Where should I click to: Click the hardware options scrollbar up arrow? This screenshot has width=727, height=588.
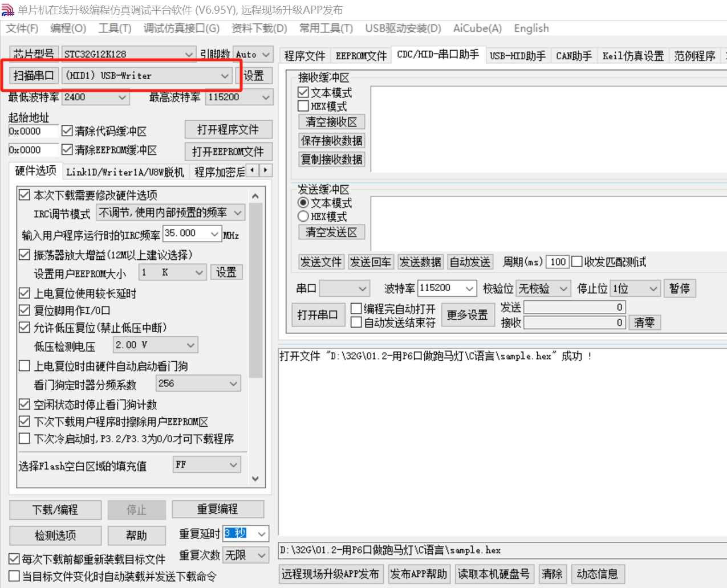(x=255, y=195)
